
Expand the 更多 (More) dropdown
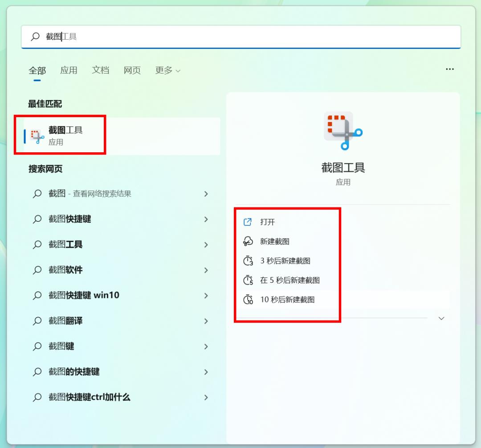tap(167, 70)
